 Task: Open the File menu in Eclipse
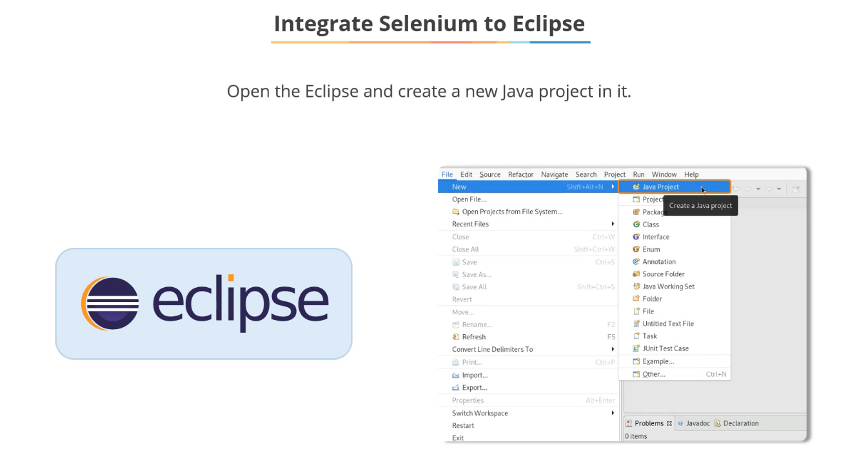tap(447, 174)
